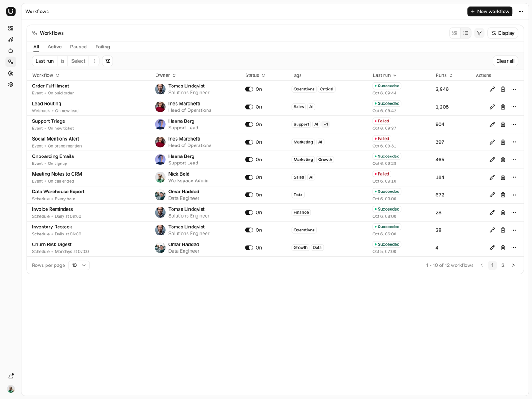Delete the Meeting Notes to CRM workflow

click(x=503, y=177)
